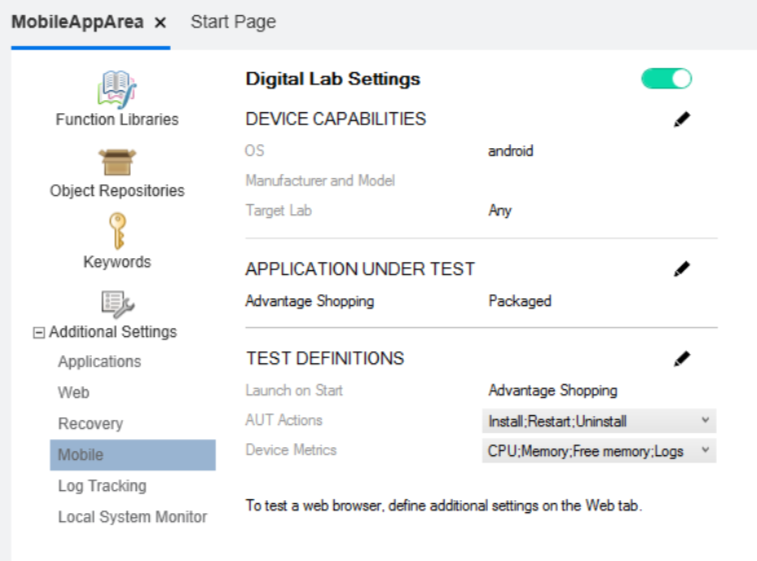The width and height of the screenshot is (757, 561).
Task: Open the Object Repositories box icon
Action: coord(117,161)
